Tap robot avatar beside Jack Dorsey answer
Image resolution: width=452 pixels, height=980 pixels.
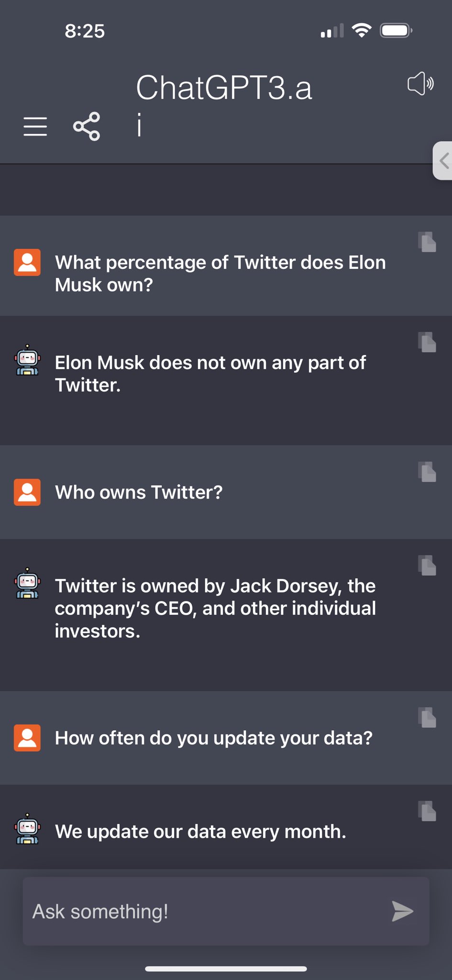pos(27,583)
